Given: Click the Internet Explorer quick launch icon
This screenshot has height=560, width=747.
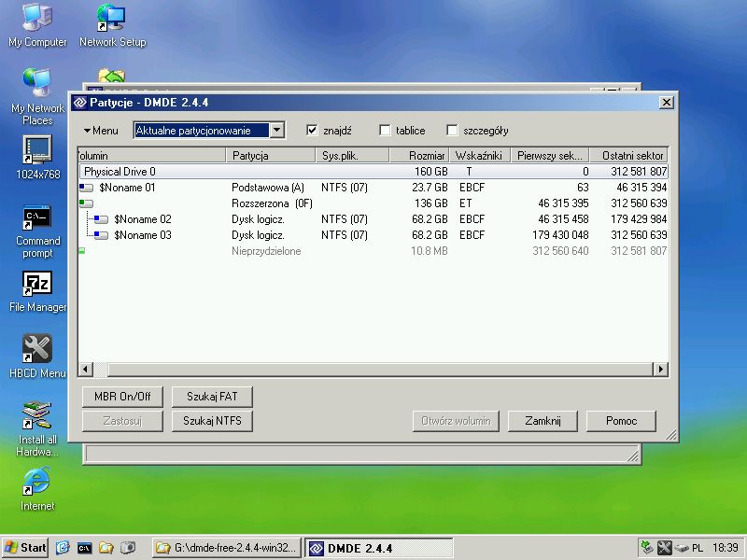Looking at the screenshot, I should 63,548.
